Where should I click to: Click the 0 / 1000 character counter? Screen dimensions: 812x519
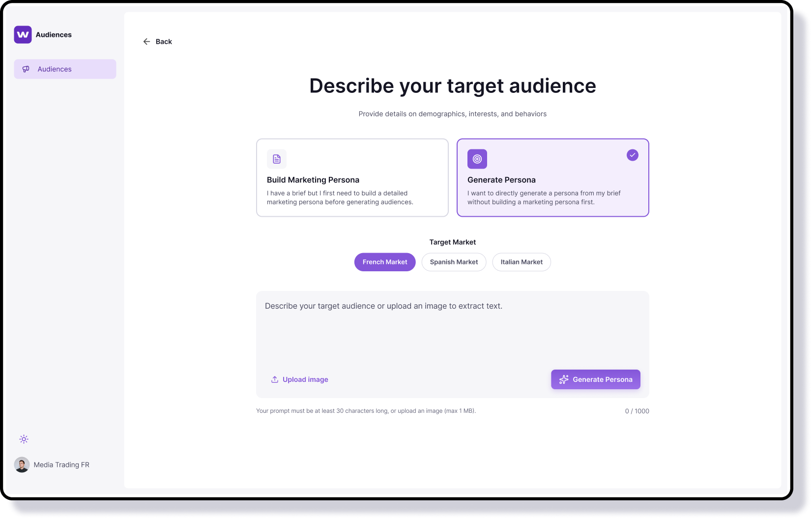[x=637, y=411]
